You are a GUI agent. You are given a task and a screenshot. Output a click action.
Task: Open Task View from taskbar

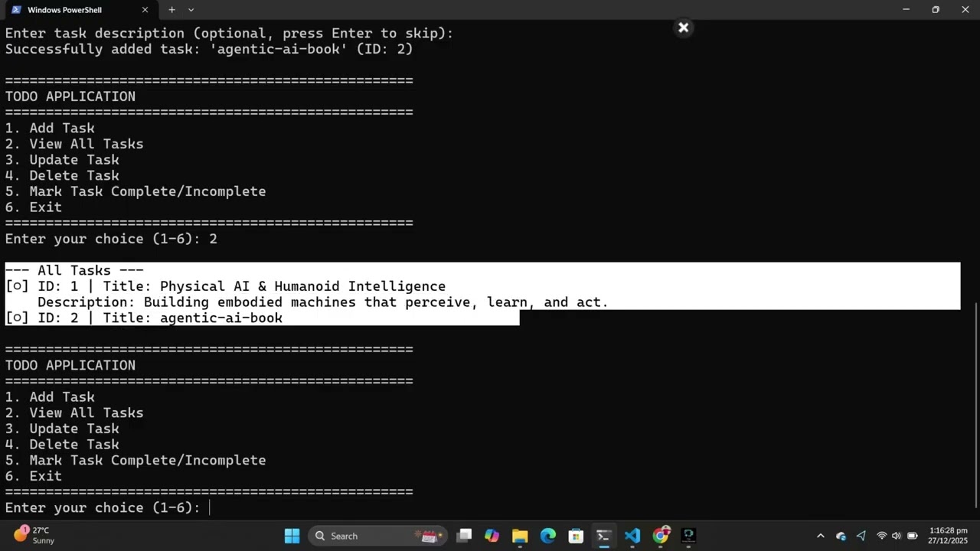464,536
